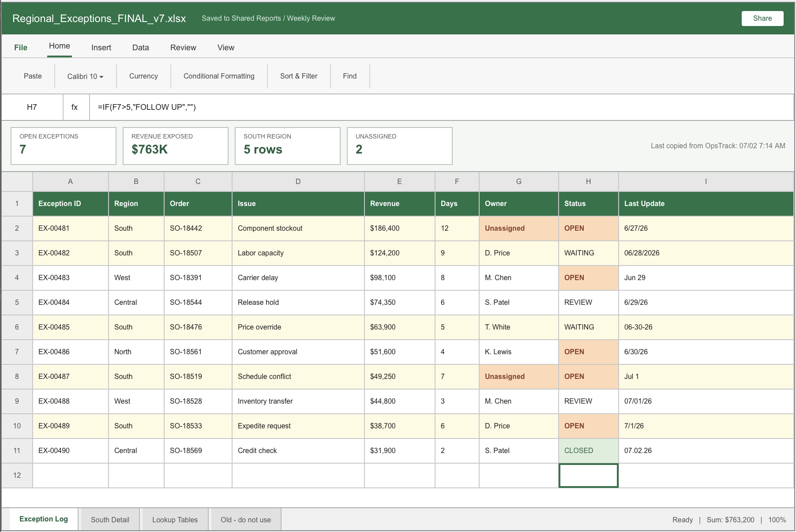Click the $186,400 revenue cell
Image resolution: width=796 pixels, height=532 pixels.
click(400, 228)
